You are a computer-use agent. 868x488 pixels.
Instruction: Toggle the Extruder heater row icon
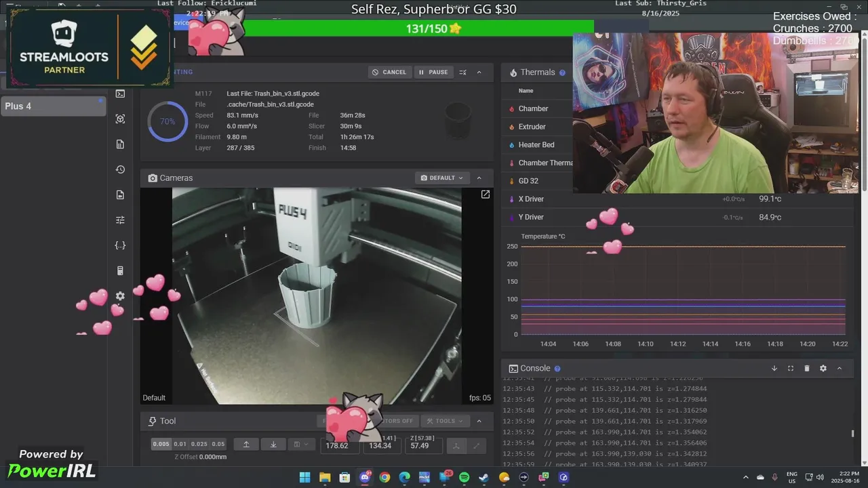pos(512,127)
